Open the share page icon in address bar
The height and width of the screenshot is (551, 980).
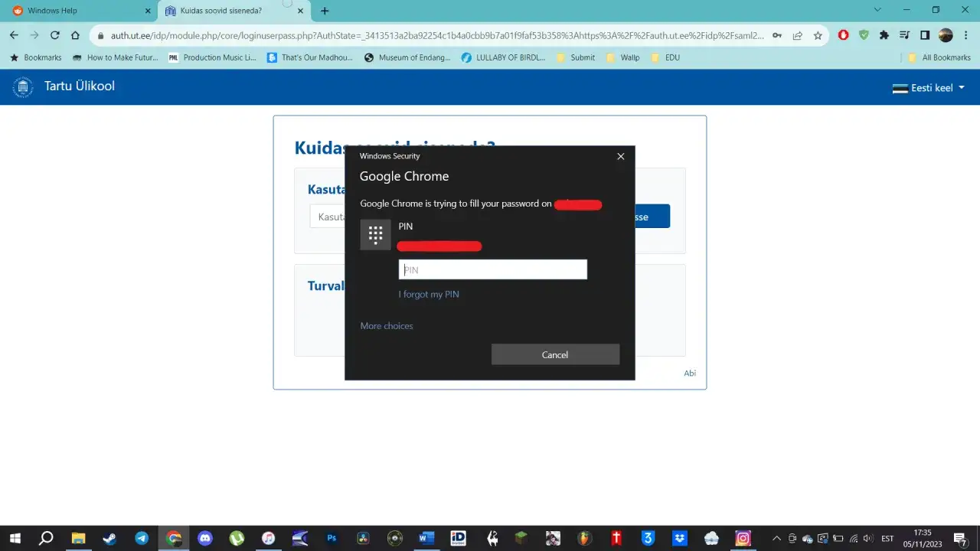tap(798, 35)
